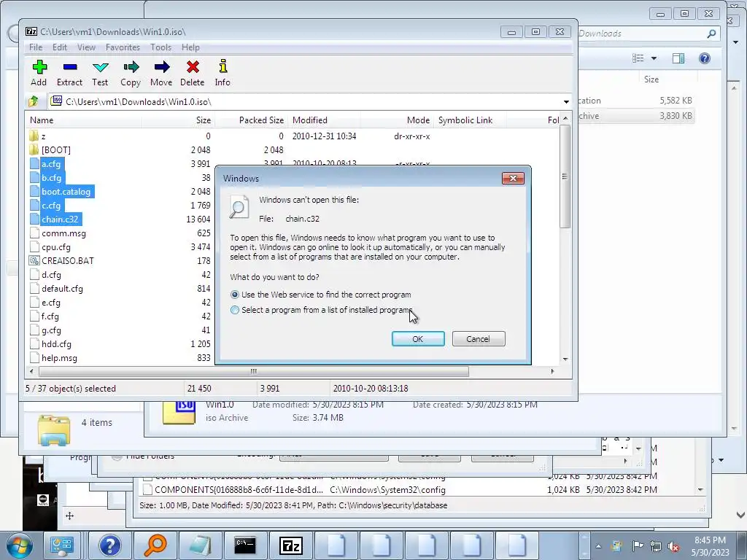
Task: Sort by the Symbolic Link column header
Action: pos(469,120)
